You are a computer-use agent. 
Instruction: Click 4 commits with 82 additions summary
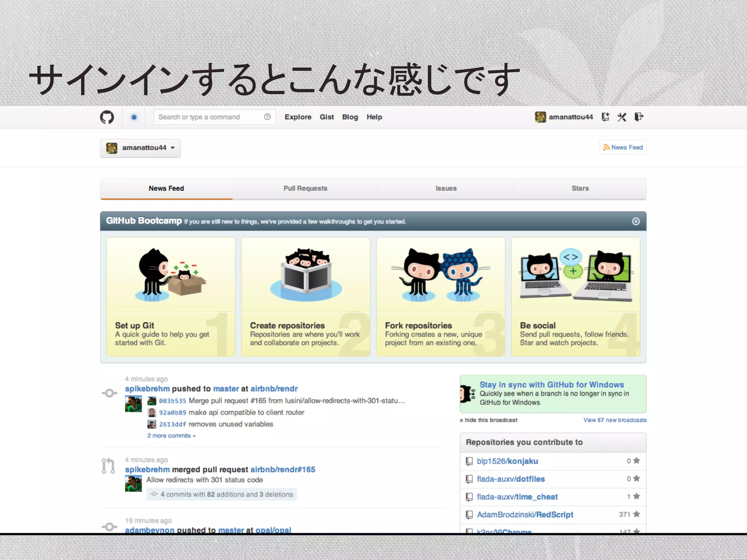click(x=222, y=494)
